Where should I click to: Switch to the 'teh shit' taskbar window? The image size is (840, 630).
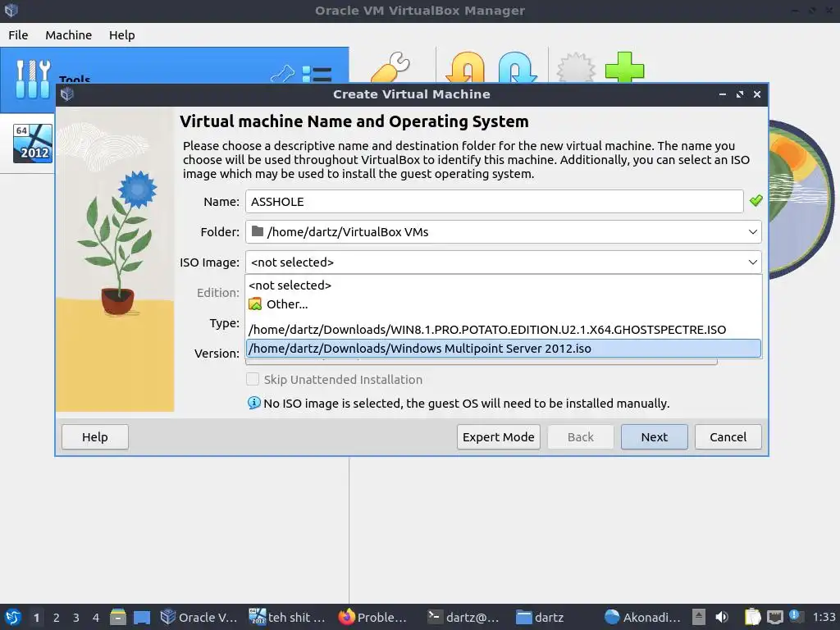[287, 617]
